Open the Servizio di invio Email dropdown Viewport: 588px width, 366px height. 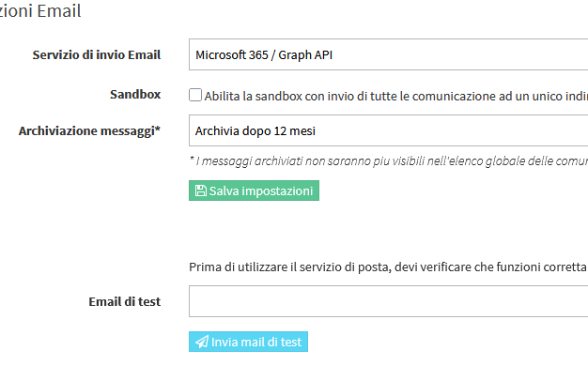tap(389, 54)
